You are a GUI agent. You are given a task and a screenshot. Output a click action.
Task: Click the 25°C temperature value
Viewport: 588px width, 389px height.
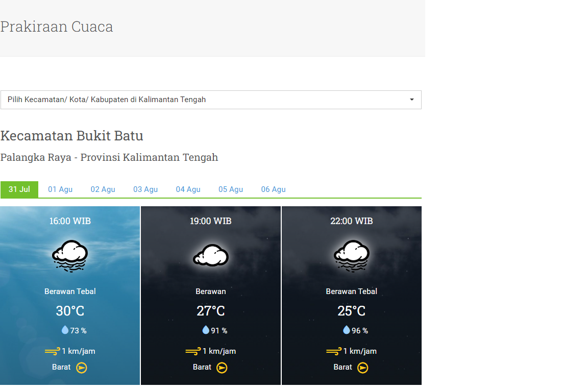tap(351, 311)
